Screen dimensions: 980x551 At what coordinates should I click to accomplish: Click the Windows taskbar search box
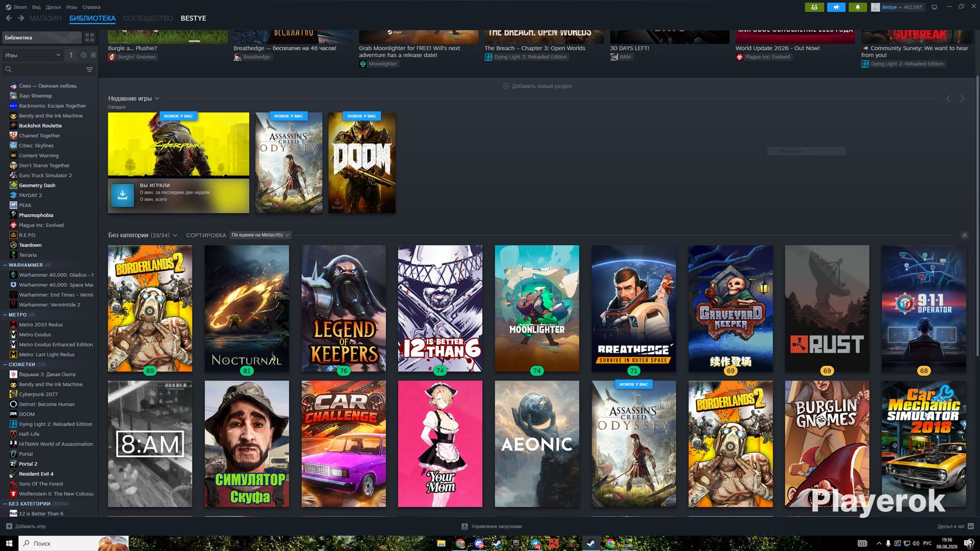(74, 543)
